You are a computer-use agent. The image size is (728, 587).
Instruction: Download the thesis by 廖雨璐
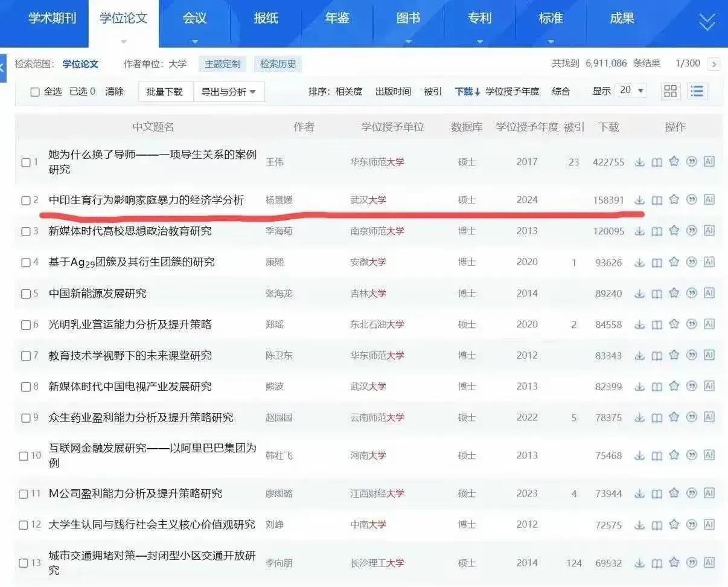[x=639, y=493]
